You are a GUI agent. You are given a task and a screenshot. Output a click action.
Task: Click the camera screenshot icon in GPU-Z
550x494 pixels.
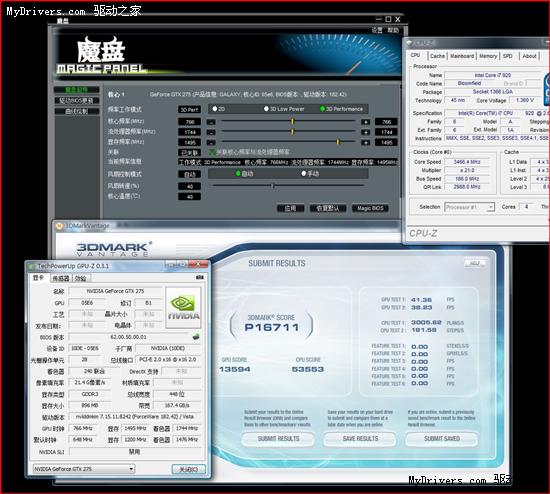[x=200, y=278]
